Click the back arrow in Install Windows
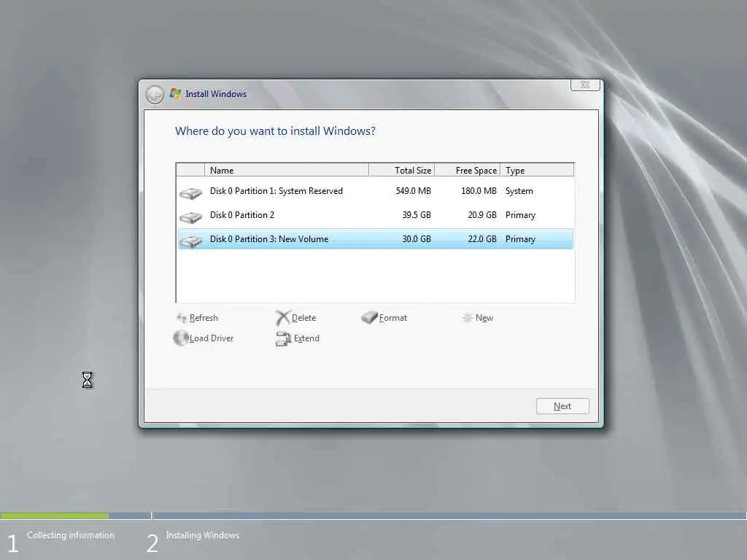747x560 pixels. click(155, 94)
